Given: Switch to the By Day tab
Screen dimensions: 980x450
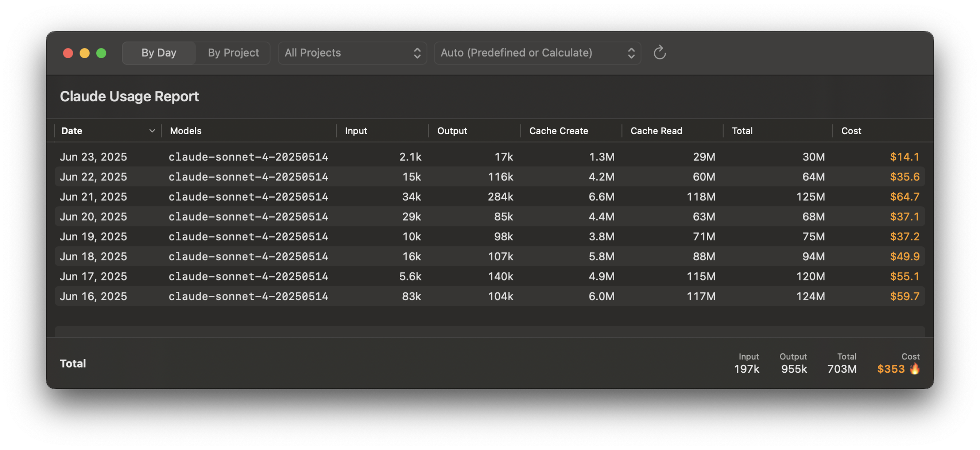Looking at the screenshot, I should pos(159,52).
